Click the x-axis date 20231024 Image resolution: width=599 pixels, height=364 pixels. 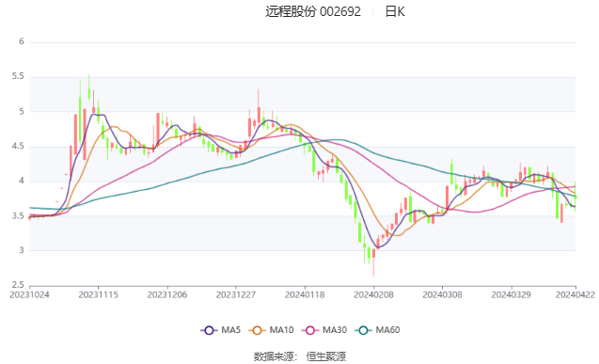[x=29, y=294]
